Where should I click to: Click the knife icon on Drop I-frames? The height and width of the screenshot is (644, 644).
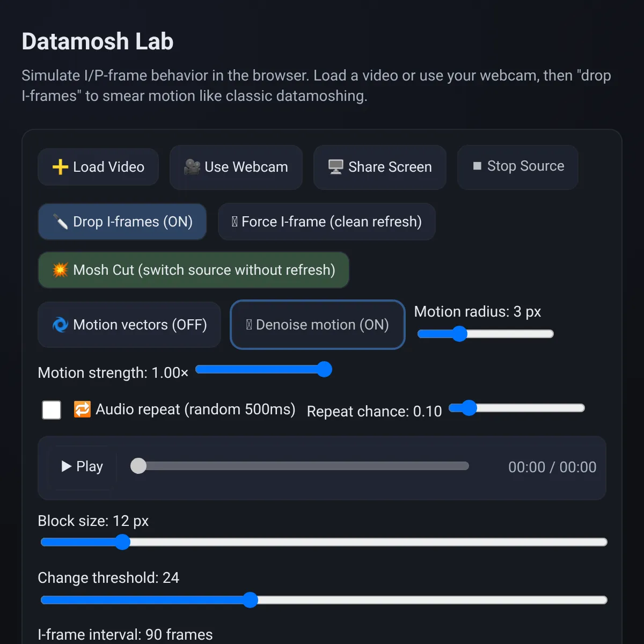(60, 222)
